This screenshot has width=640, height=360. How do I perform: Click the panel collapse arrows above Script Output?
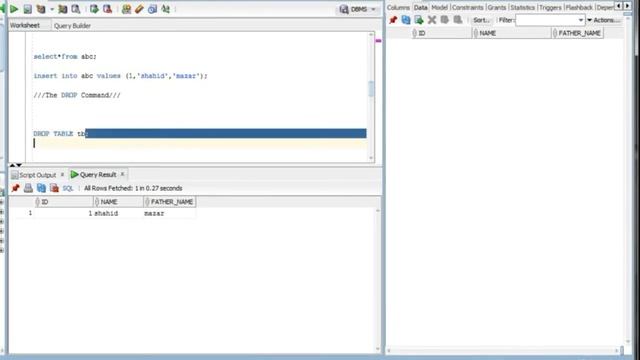click(x=16, y=165)
